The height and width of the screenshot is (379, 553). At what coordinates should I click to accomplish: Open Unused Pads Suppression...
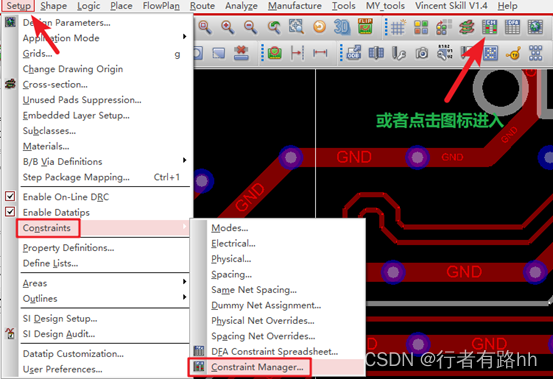[x=82, y=100]
